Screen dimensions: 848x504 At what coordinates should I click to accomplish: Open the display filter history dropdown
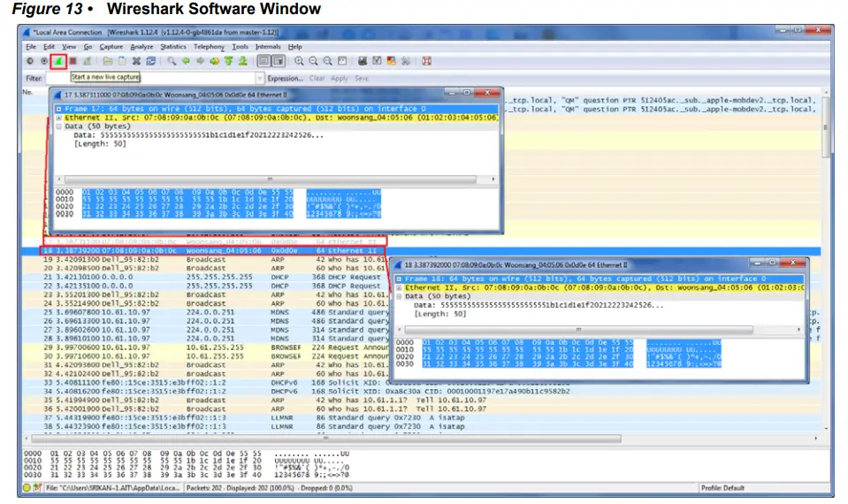[x=260, y=79]
